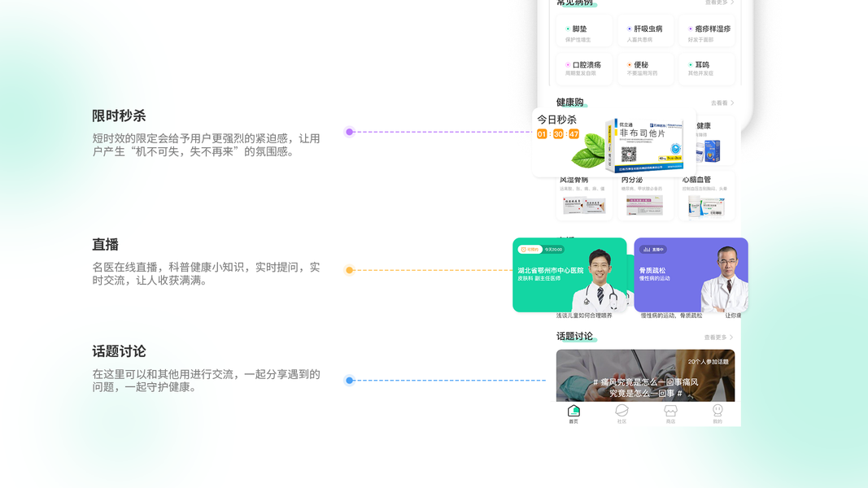Select the 便秘 case tile
The image size is (868, 488).
tap(646, 68)
